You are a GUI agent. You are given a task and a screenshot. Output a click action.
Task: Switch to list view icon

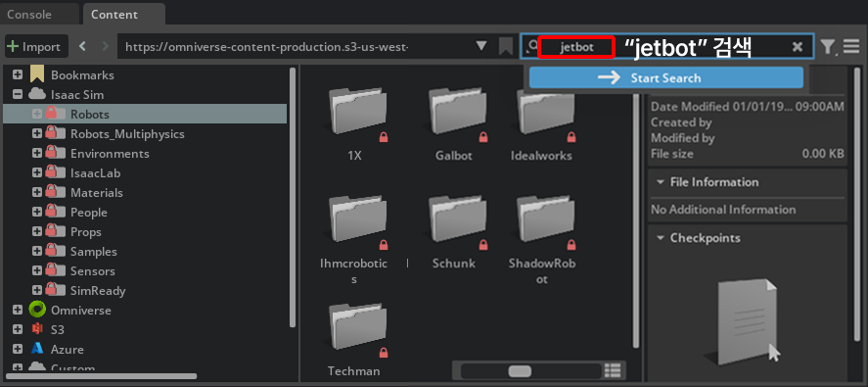tap(613, 370)
